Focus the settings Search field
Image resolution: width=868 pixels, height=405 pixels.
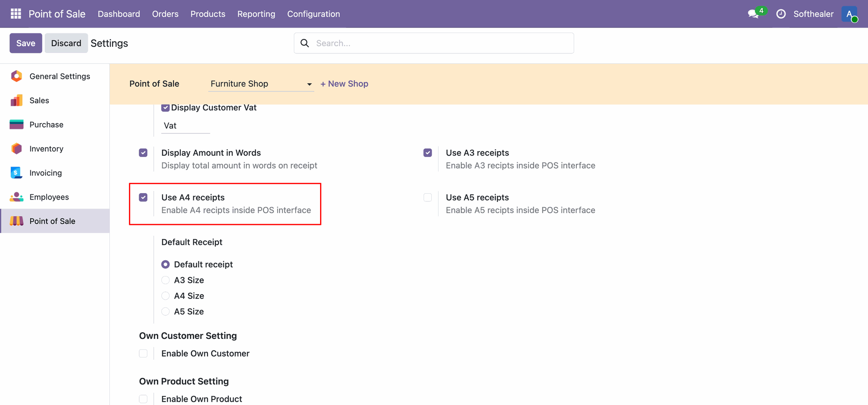[434, 43]
